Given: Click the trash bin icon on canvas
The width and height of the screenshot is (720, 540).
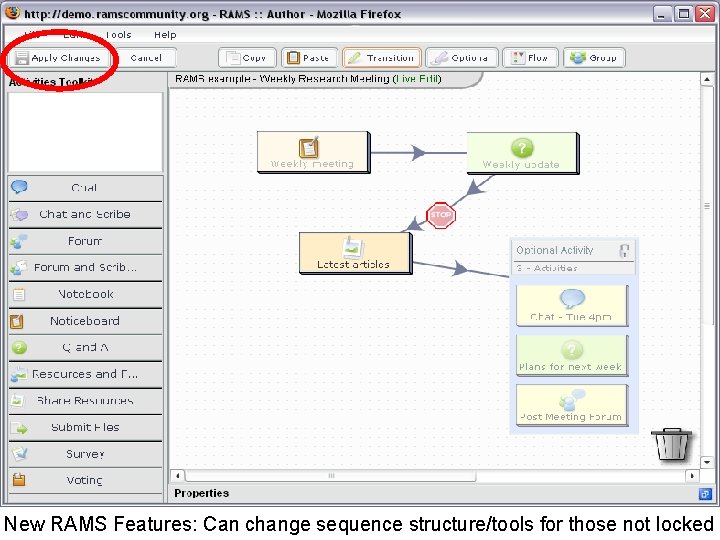Looking at the screenshot, I should click(x=672, y=444).
